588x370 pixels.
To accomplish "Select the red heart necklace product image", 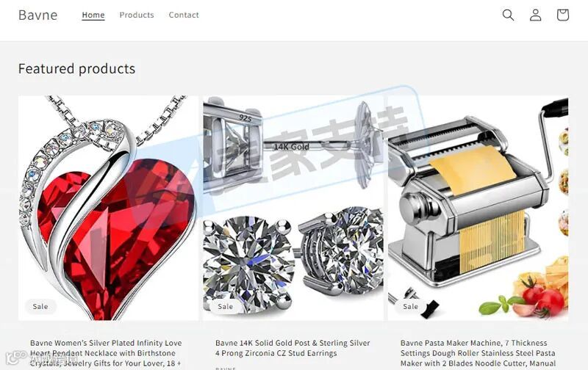I will [x=108, y=208].
